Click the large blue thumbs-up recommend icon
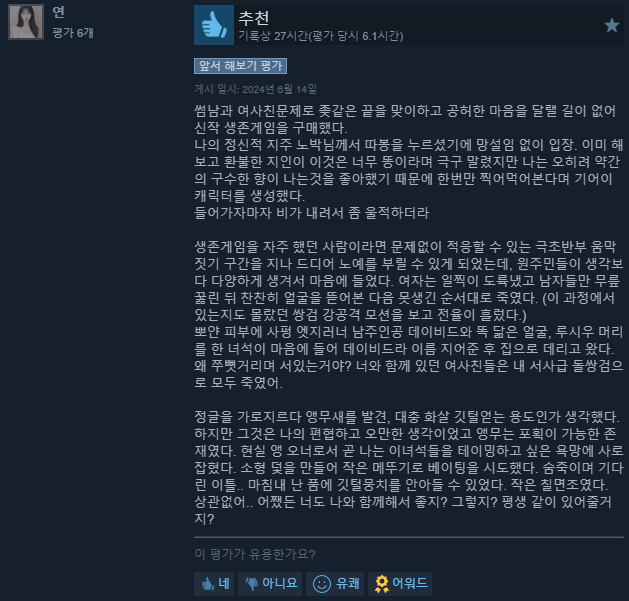The height and width of the screenshot is (601, 629). tap(214, 25)
